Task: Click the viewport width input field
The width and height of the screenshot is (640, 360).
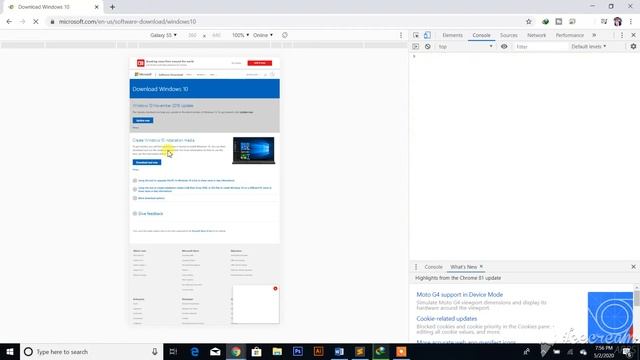Action: pos(192,35)
